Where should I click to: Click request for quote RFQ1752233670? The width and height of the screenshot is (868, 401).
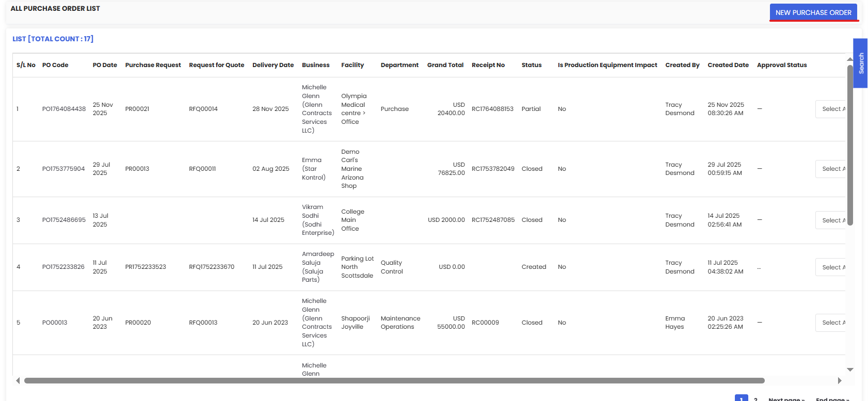coord(212,267)
